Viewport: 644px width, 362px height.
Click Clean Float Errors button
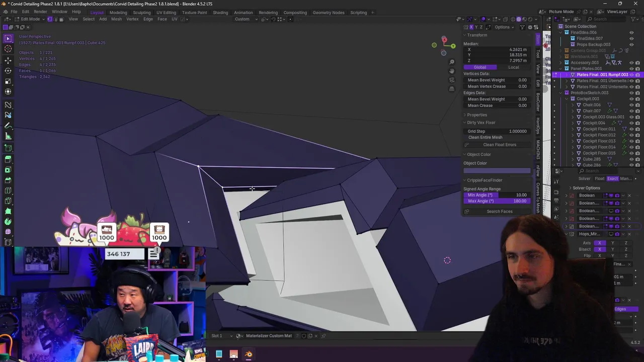point(497,145)
